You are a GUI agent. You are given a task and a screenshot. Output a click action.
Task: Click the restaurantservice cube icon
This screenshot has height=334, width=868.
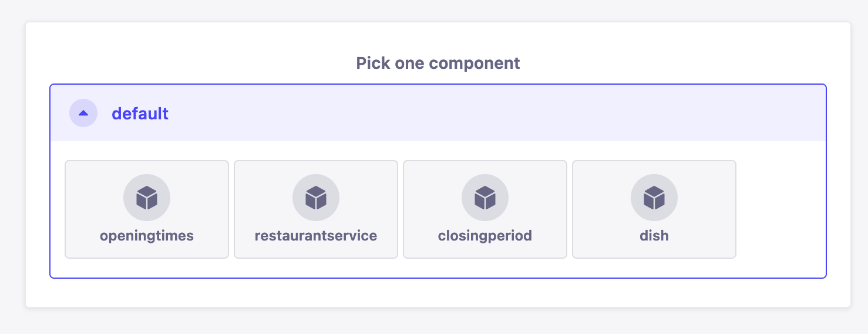pos(316,198)
